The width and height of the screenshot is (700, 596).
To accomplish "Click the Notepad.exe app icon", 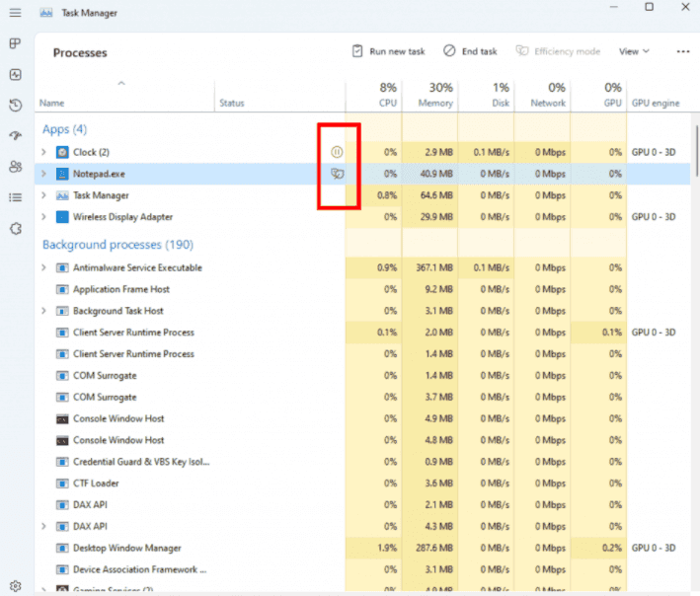I will point(62,174).
